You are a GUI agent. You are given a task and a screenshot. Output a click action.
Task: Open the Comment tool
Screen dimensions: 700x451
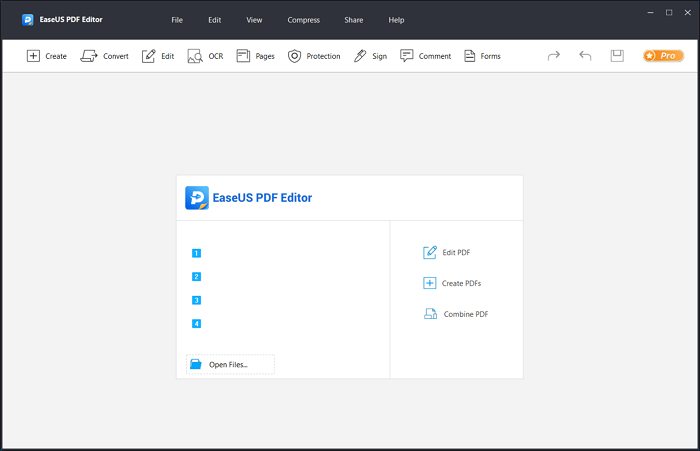coord(425,56)
